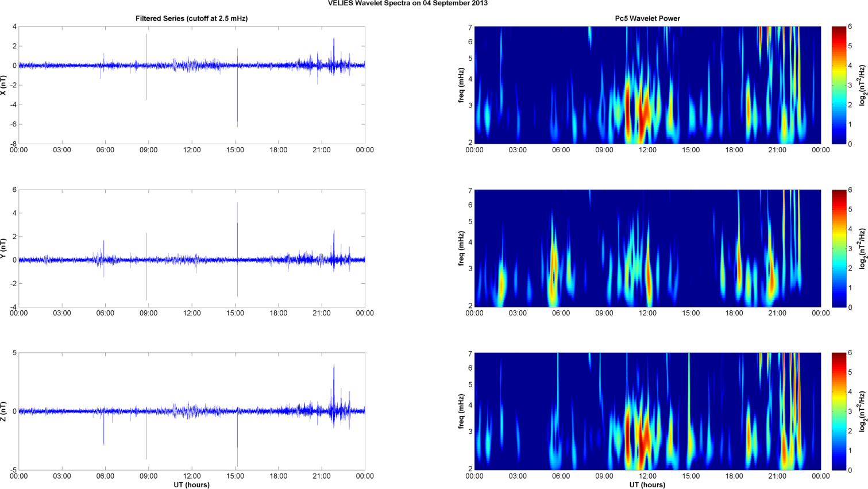Open the Z component filtered time series plot

point(191,411)
